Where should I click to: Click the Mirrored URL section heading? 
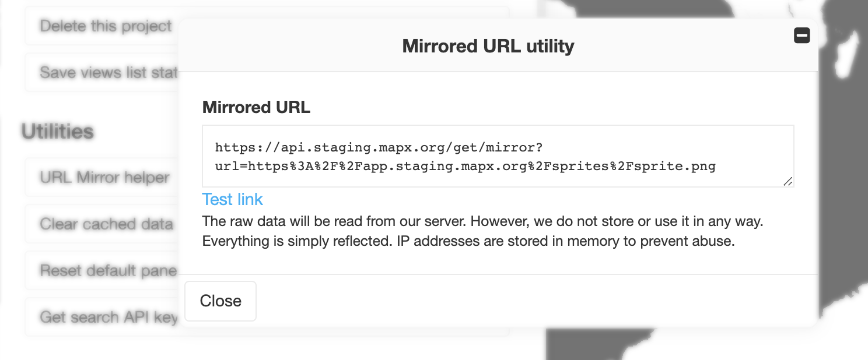pos(256,107)
